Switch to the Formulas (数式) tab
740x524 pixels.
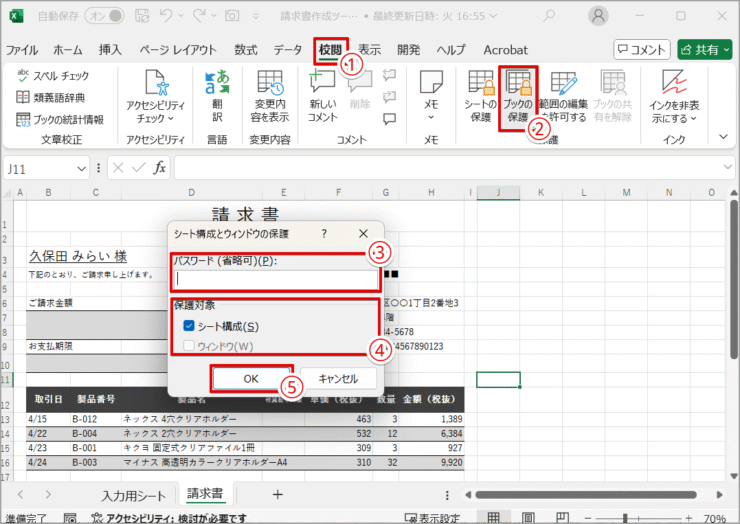coord(246,50)
